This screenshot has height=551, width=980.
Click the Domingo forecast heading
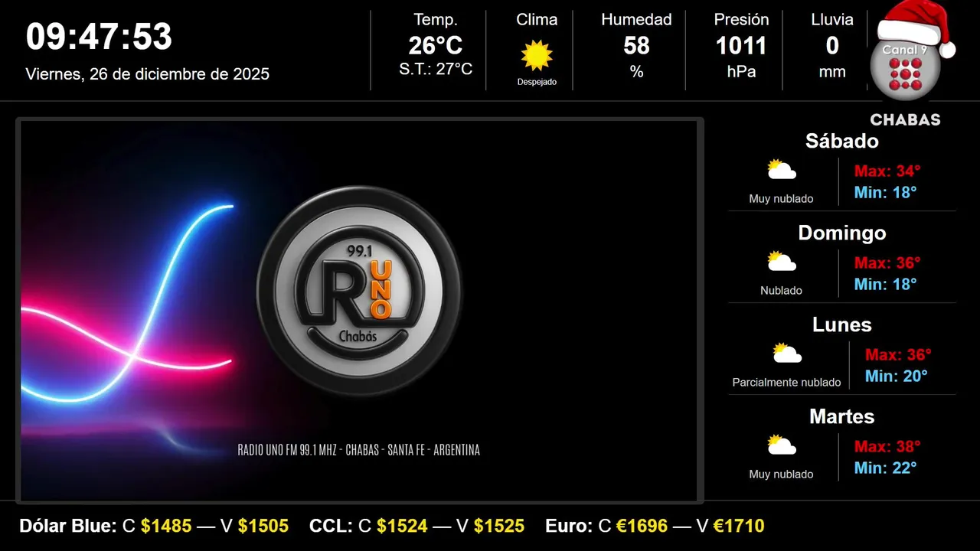point(842,233)
